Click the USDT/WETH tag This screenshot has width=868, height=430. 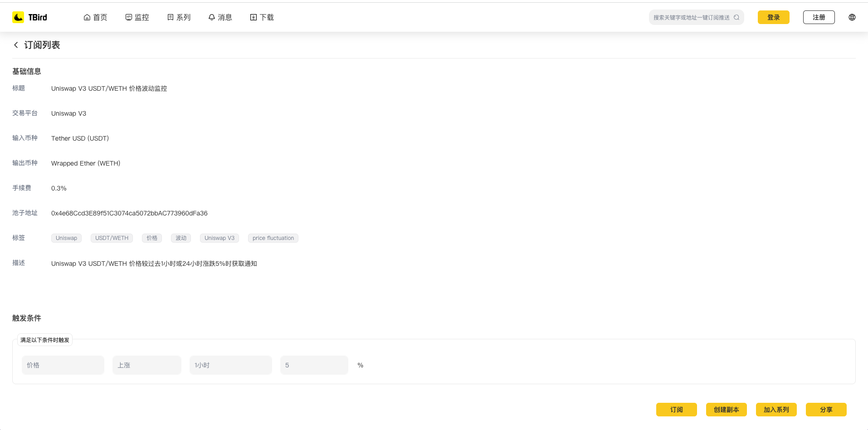click(x=112, y=238)
